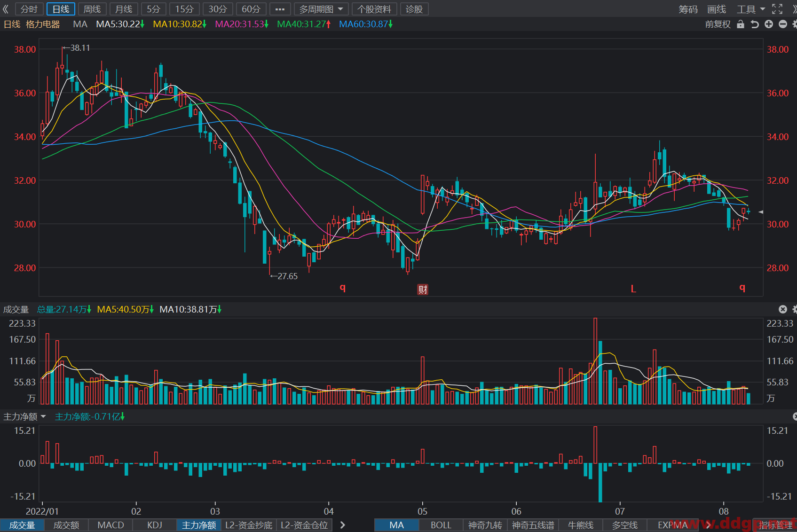Click MA5:40.50万 volume average label

coord(125,309)
